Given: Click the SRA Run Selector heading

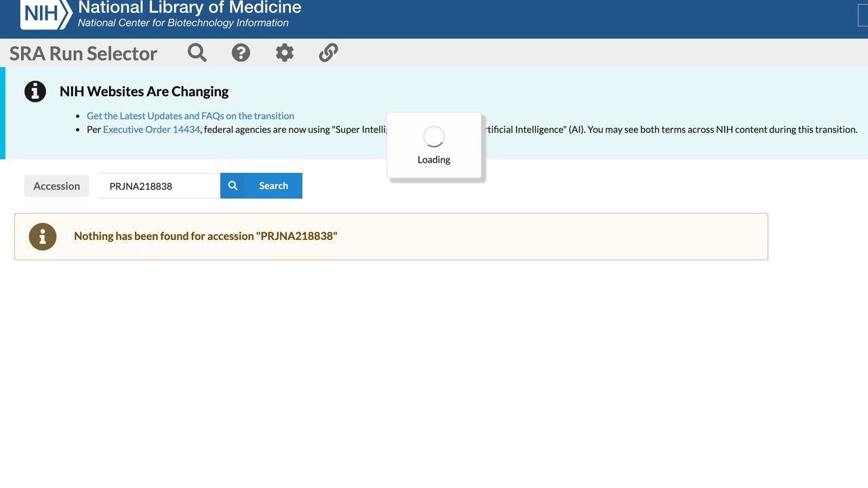Looking at the screenshot, I should pos(83,54).
